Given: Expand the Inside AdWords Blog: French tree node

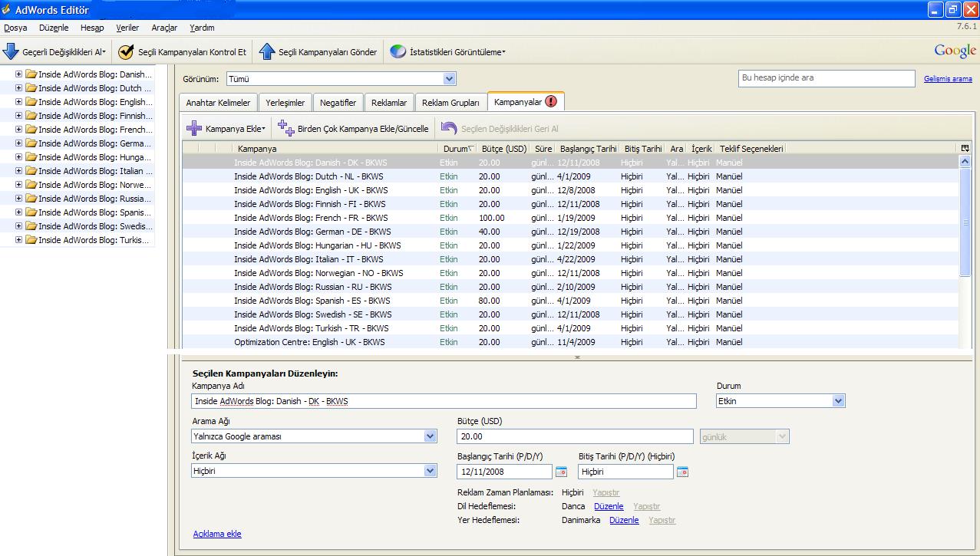Looking at the screenshot, I should pos(19,130).
